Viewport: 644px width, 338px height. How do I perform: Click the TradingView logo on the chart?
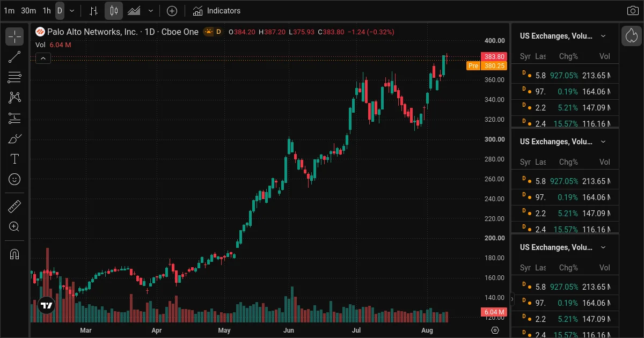(x=47, y=306)
